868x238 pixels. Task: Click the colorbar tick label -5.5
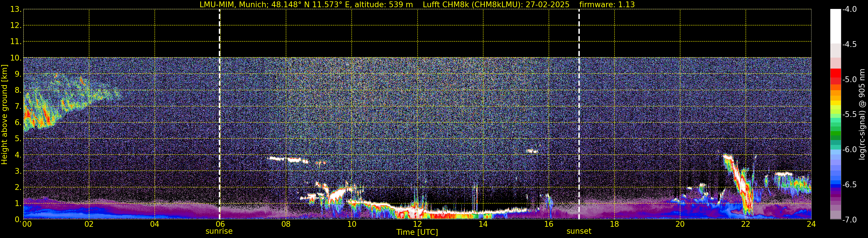(850, 114)
